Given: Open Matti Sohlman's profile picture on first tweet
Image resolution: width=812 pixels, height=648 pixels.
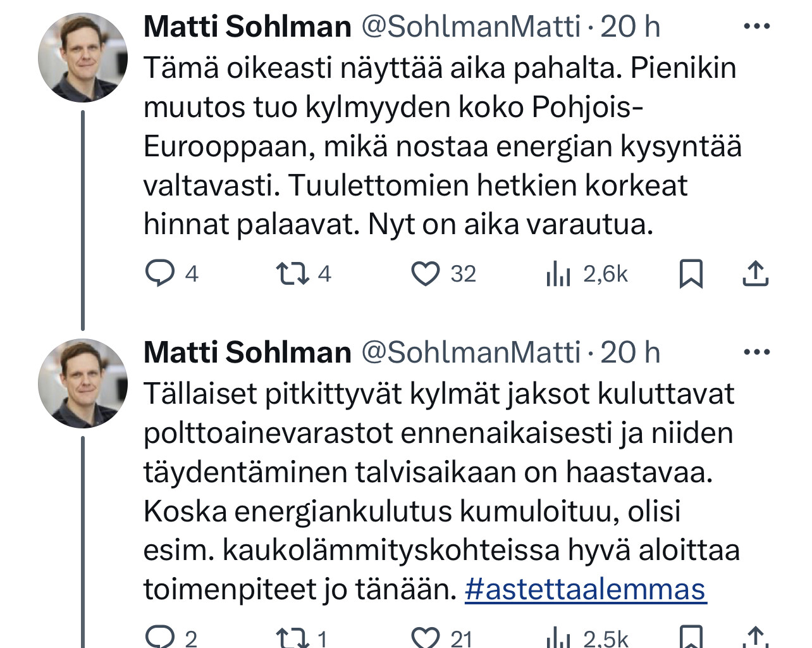Looking at the screenshot, I should (x=83, y=58).
